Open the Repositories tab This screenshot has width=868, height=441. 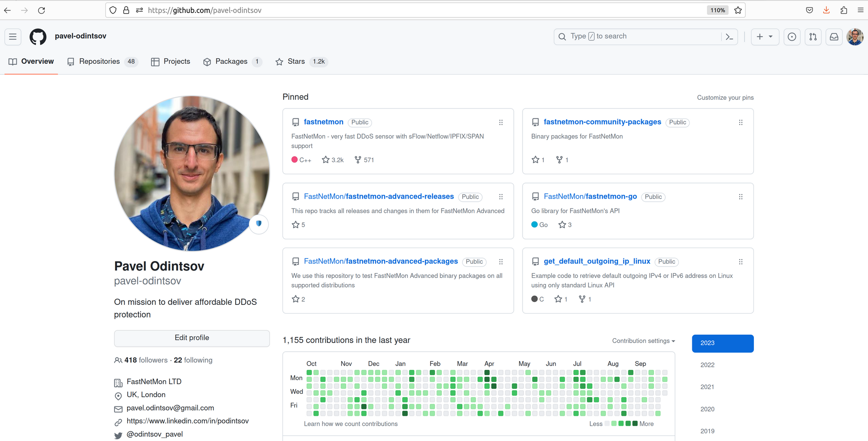click(x=102, y=62)
